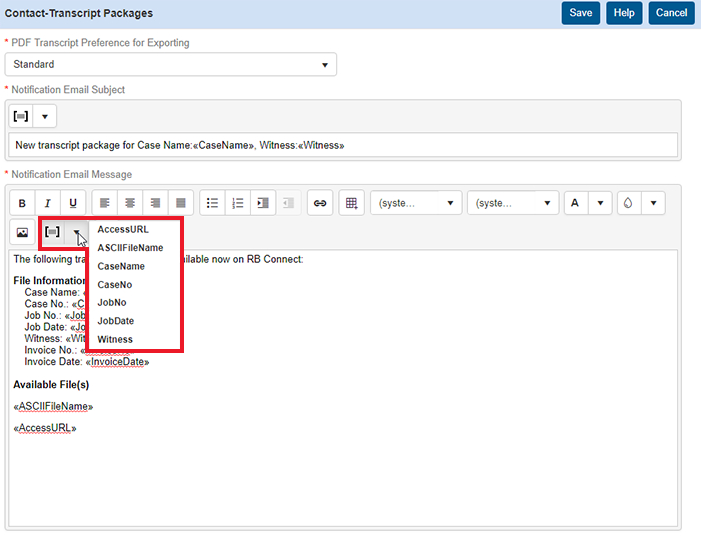
Task: Insert an image into the message
Action: [22, 232]
